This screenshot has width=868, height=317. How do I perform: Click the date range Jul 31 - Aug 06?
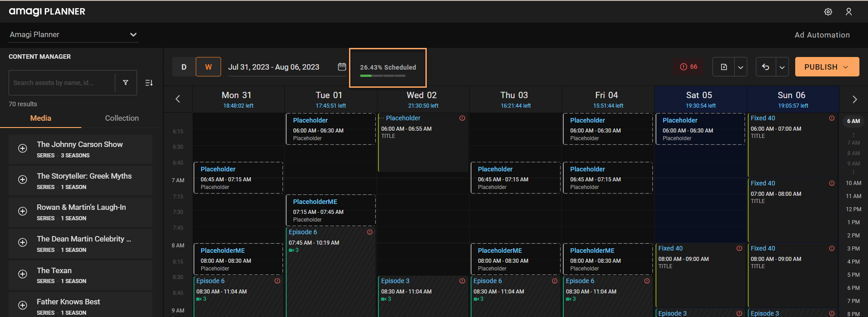[x=274, y=67]
